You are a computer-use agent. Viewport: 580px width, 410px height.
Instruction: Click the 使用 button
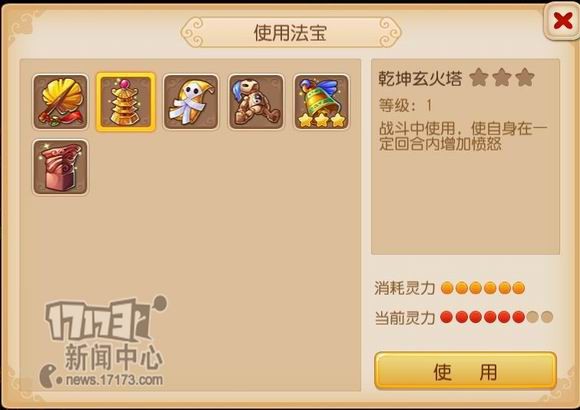click(x=465, y=371)
